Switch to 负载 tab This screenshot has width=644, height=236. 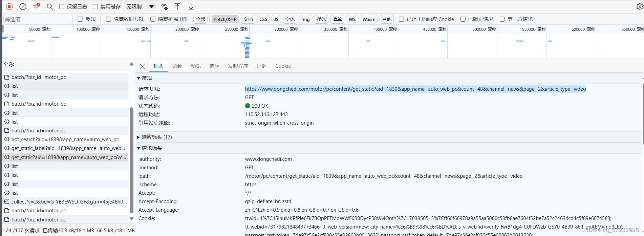tap(177, 66)
